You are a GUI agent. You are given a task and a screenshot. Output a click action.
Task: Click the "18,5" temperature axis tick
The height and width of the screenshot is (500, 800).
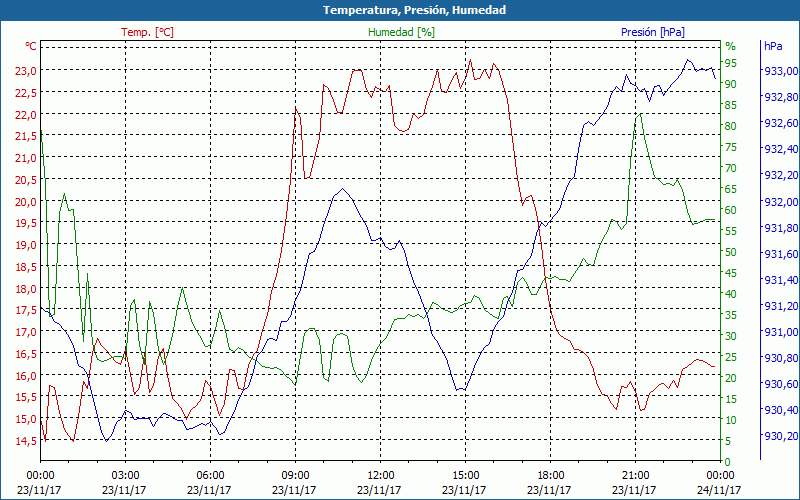tap(24, 267)
